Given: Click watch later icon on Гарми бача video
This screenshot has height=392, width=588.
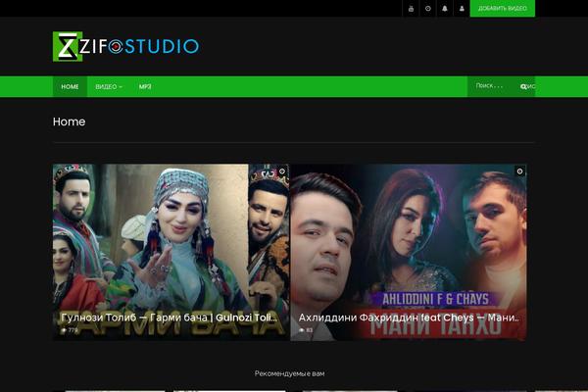Looking at the screenshot, I should click(282, 171).
